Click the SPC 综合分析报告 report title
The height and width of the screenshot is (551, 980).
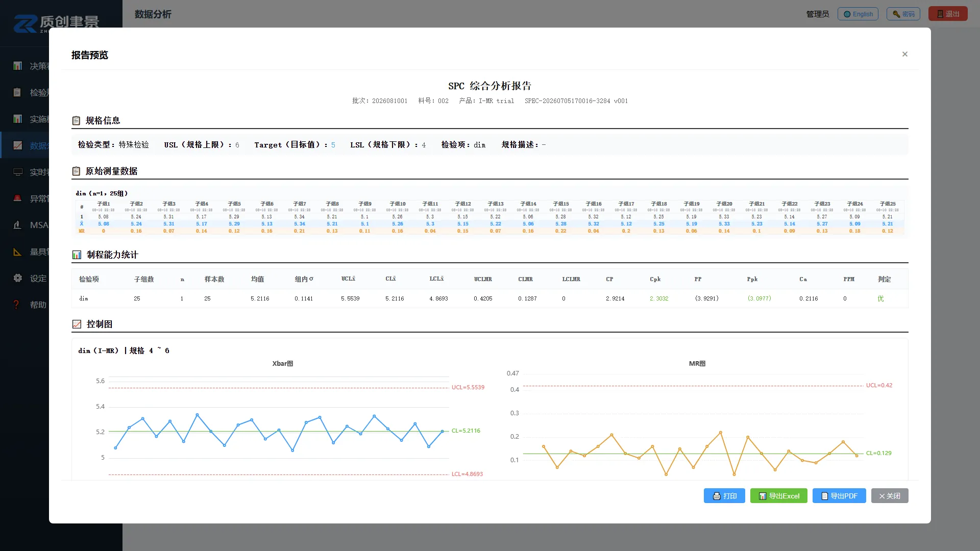[x=490, y=86]
